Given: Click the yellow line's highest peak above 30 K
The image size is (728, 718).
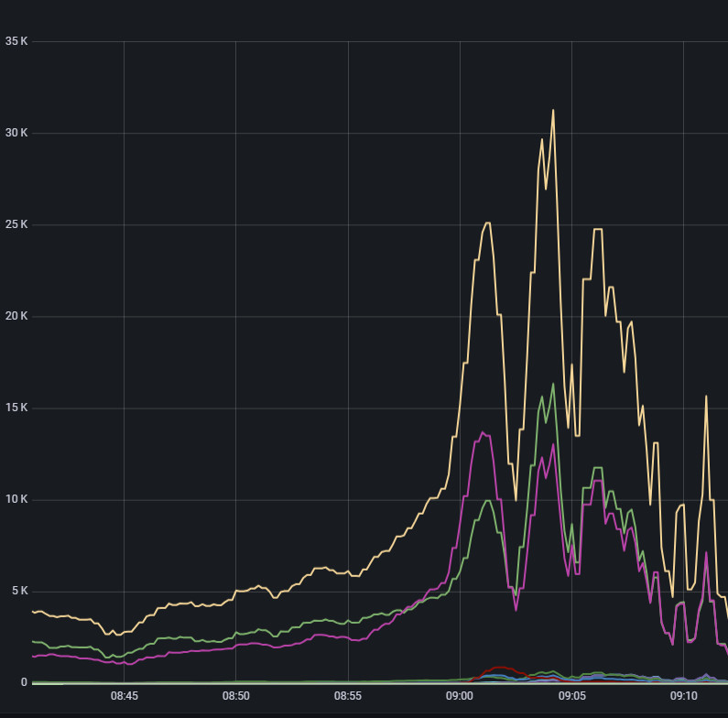Looking at the screenshot, I should (x=553, y=111).
